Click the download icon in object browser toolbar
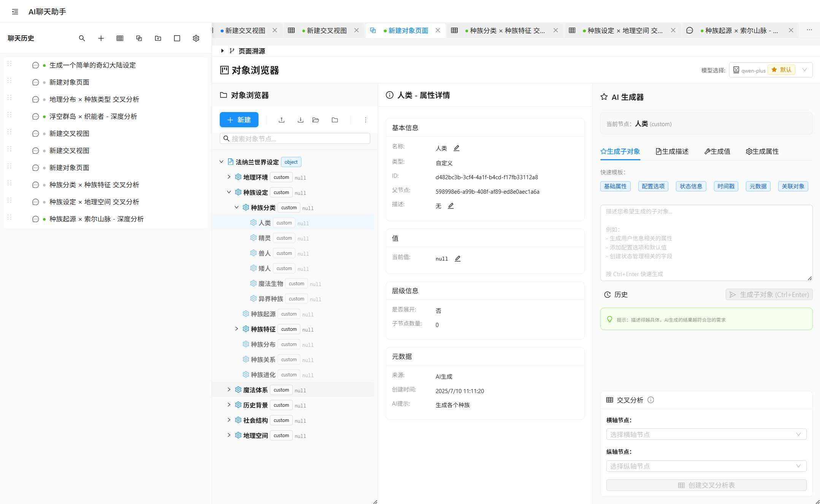 point(300,120)
